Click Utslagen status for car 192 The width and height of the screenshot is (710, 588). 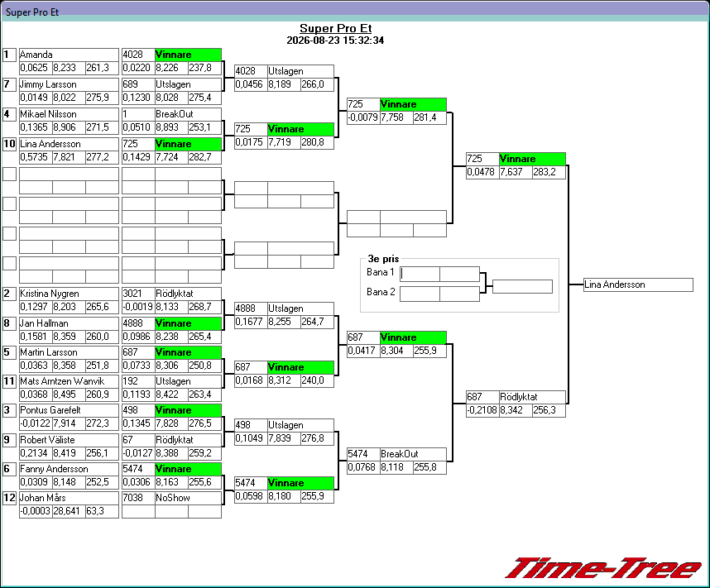pyautogui.click(x=188, y=381)
